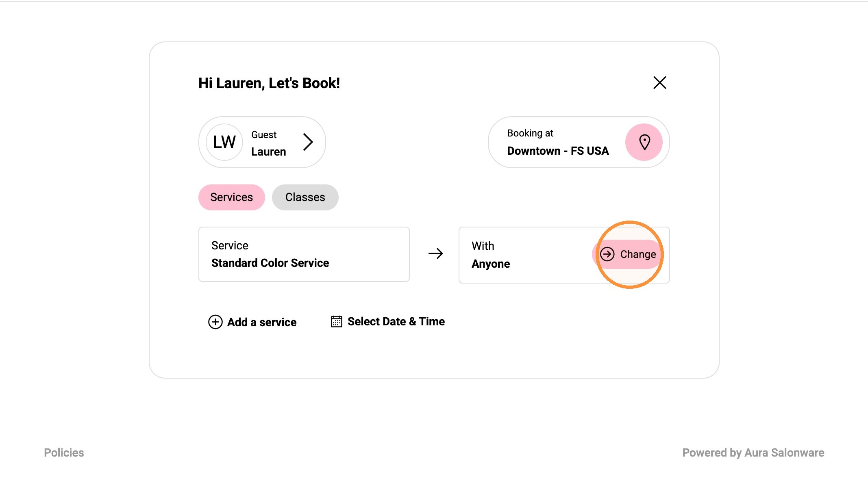Click the LW guest avatar circle
Image resolution: width=868 pixels, height=485 pixels.
click(224, 142)
